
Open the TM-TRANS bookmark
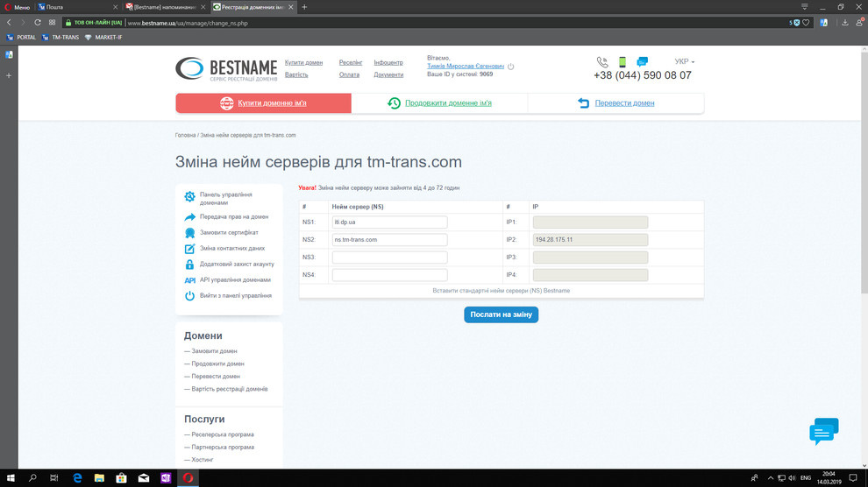(x=60, y=38)
